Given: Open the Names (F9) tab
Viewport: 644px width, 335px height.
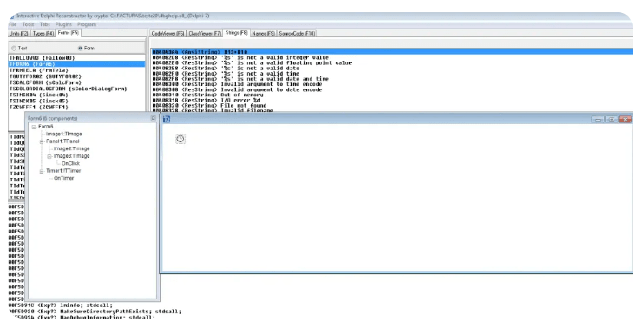Looking at the screenshot, I should [263, 34].
